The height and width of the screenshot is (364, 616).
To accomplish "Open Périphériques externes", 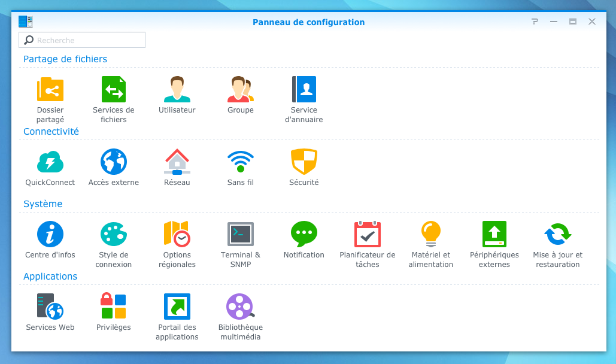I will point(494,234).
